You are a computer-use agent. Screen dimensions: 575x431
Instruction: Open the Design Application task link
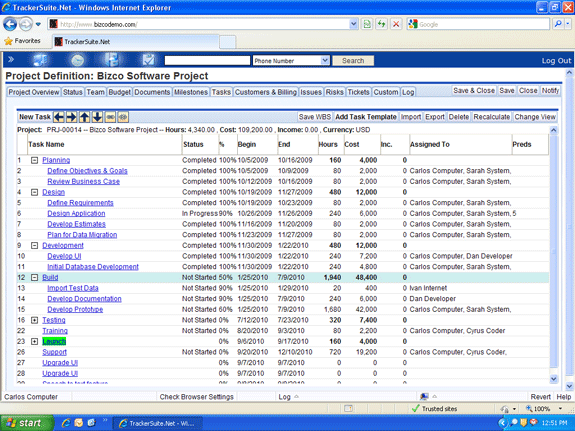click(76, 213)
